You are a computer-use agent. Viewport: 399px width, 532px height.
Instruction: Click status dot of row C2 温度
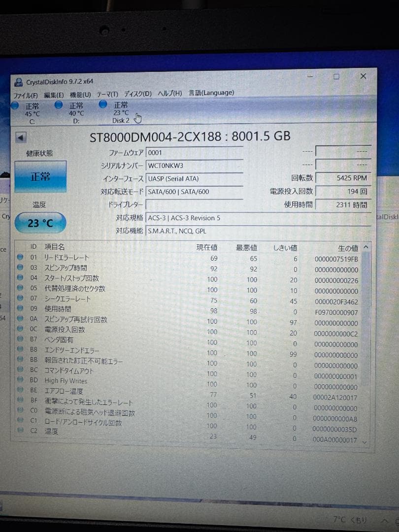pyautogui.click(x=20, y=430)
